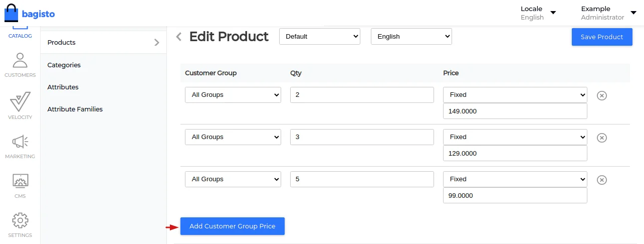Open the Settings gear icon

tap(20, 221)
